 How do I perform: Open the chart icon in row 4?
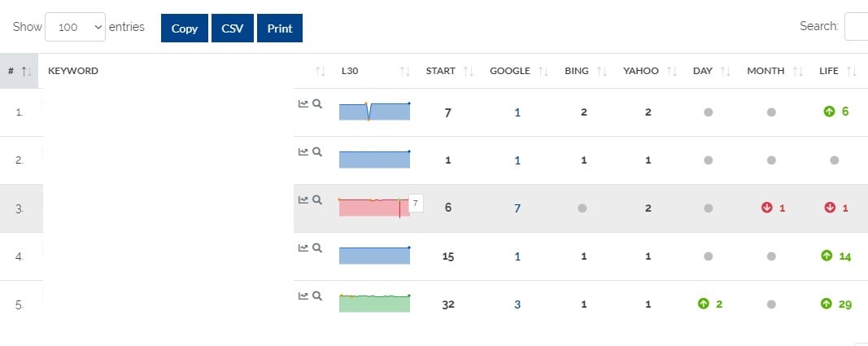point(303,247)
